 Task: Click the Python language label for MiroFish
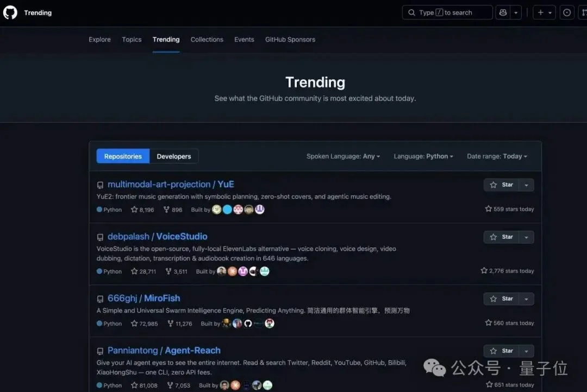point(109,324)
